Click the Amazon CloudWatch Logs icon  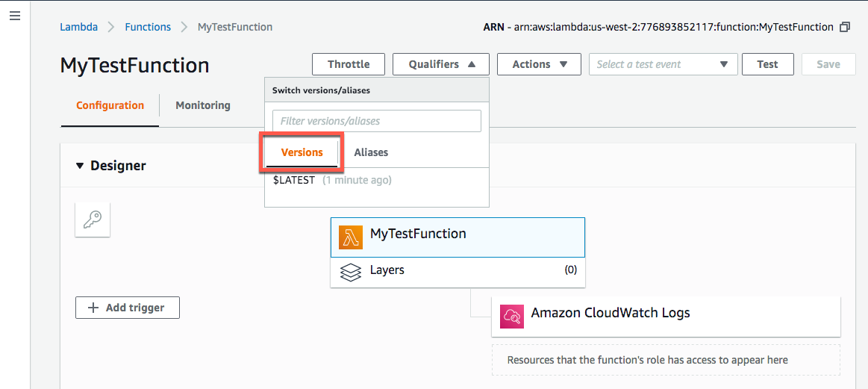[511, 317]
